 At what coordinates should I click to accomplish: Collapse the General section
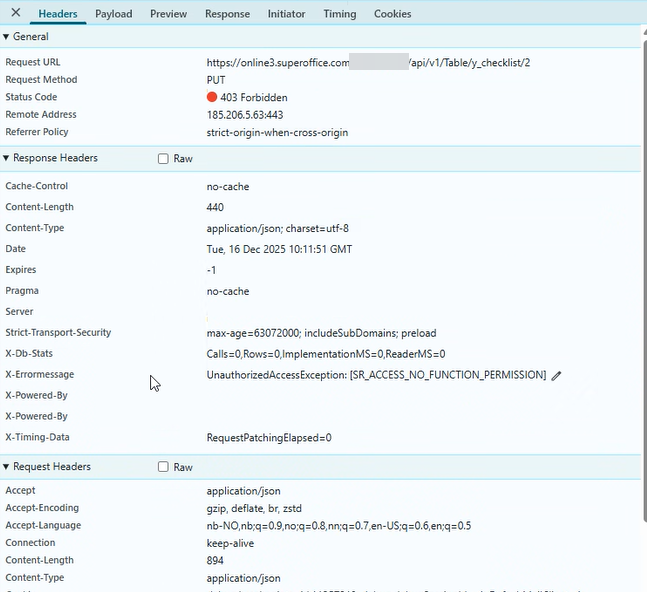(x=6, y=37)
